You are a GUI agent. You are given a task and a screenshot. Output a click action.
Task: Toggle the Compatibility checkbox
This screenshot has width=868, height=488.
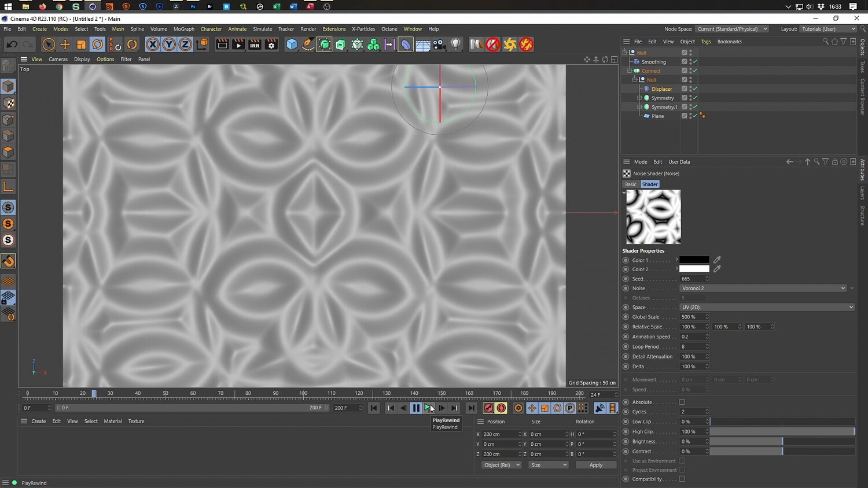pos(682,479)
